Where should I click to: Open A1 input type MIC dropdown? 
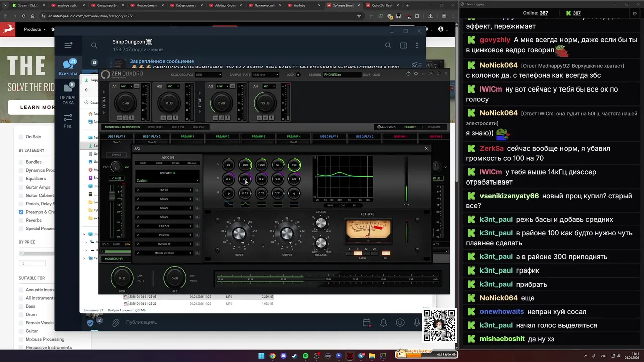click(x=127, y=86)
